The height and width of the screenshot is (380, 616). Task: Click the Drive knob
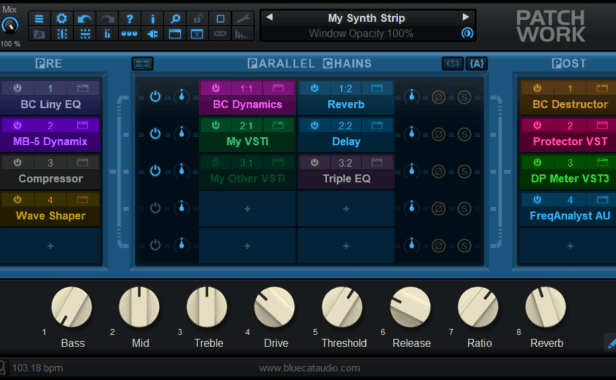274,307
